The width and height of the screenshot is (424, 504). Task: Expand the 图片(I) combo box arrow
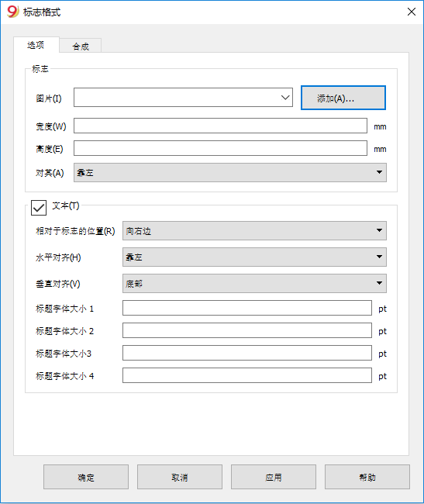pos(285,98)
